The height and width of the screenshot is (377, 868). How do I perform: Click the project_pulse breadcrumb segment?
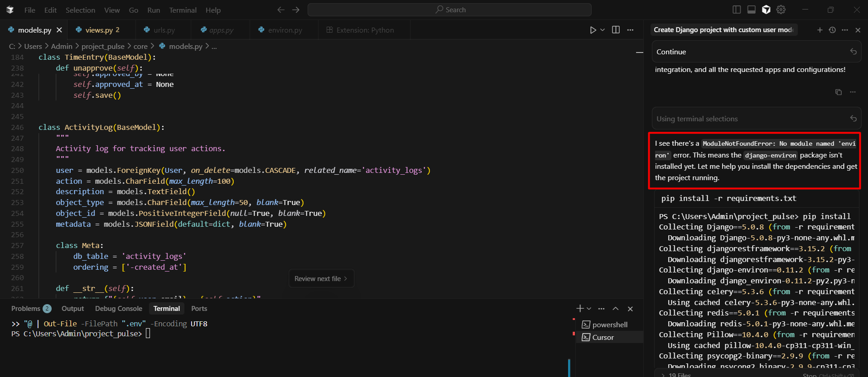[x=103, y=46]
